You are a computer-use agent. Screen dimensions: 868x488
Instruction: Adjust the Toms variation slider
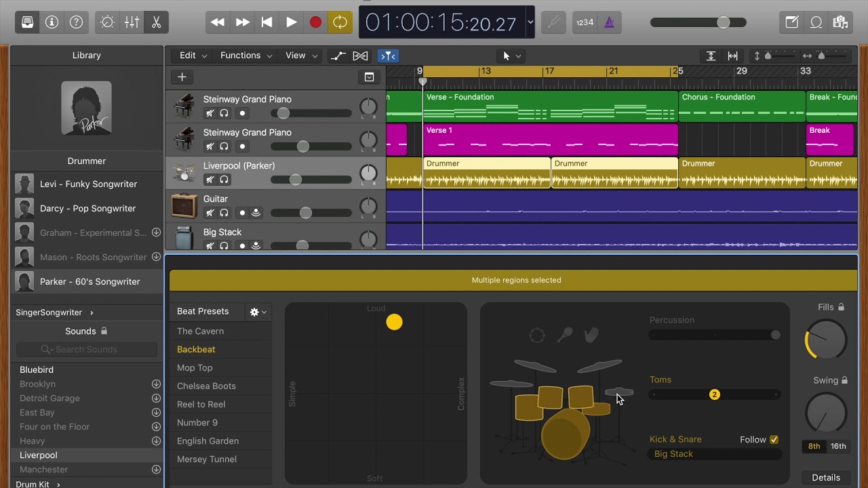[714, 394]
